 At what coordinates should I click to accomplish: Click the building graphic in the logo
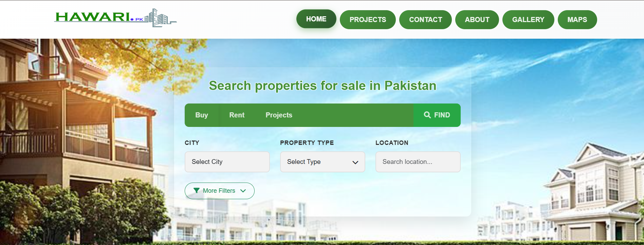pyautogui.click(x=160, y=18)
